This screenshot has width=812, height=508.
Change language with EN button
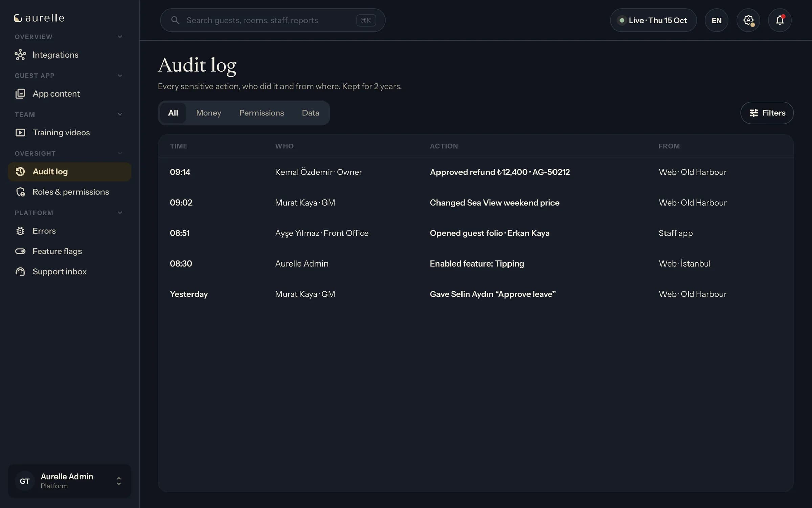click(717, 20)
